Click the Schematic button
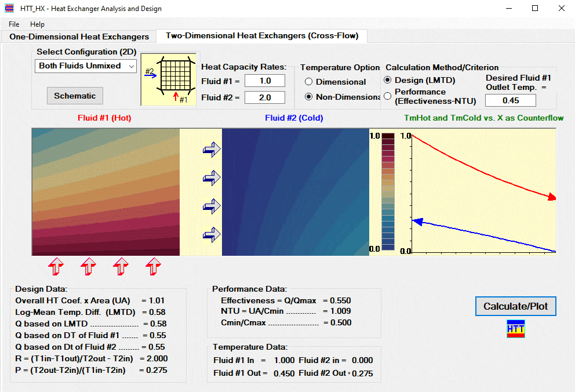Image resolution: width=575 pixels, height=392 pixels. click(x=75, y=96)
